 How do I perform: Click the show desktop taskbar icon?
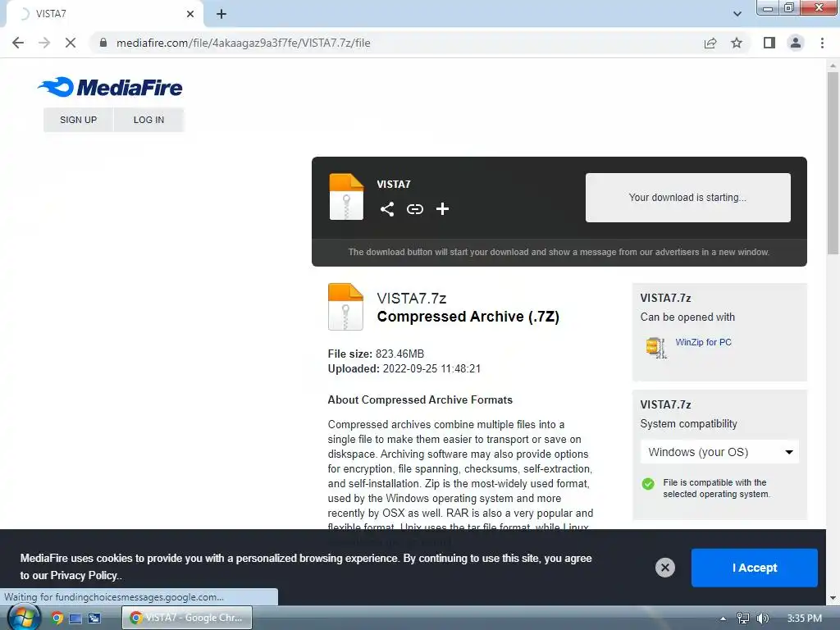(75, 619)
